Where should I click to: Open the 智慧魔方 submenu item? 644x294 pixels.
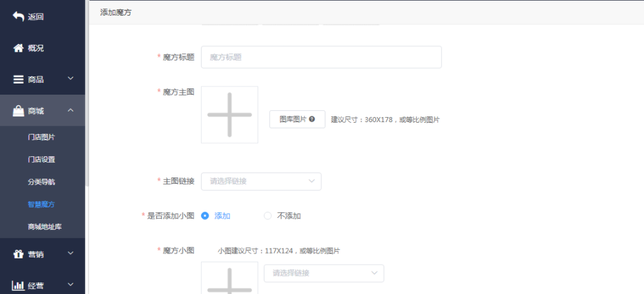pos(42,204)
